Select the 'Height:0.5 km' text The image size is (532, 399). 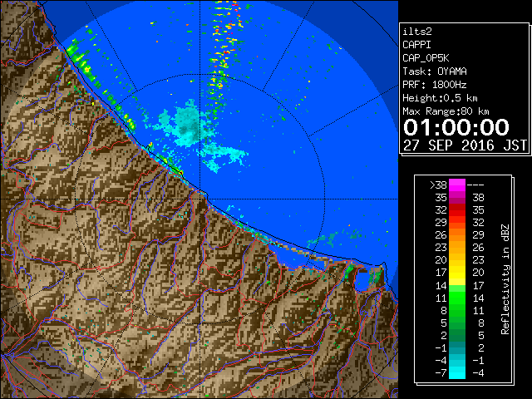point(440,98)
